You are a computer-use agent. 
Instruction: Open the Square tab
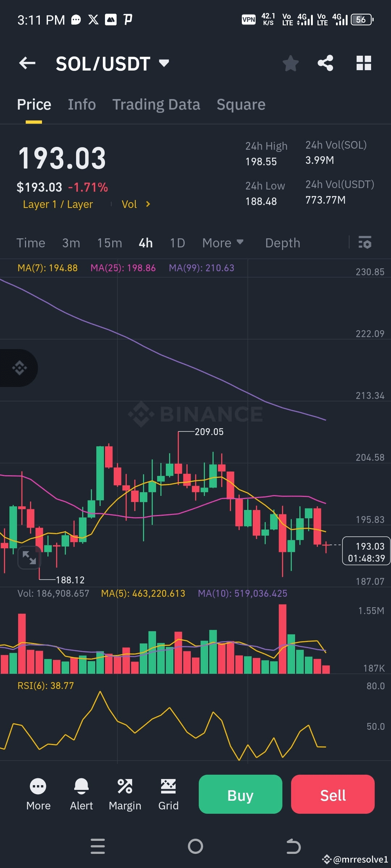241,104
